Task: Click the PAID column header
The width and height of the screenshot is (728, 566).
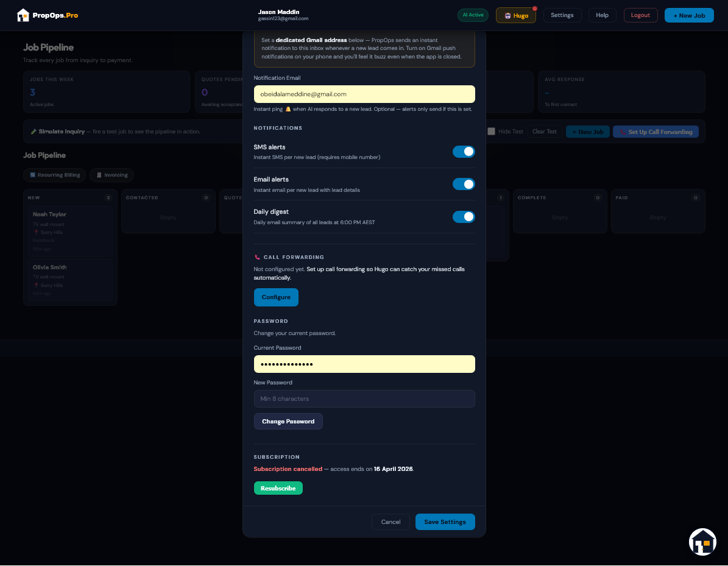Action: pos(621,198)
